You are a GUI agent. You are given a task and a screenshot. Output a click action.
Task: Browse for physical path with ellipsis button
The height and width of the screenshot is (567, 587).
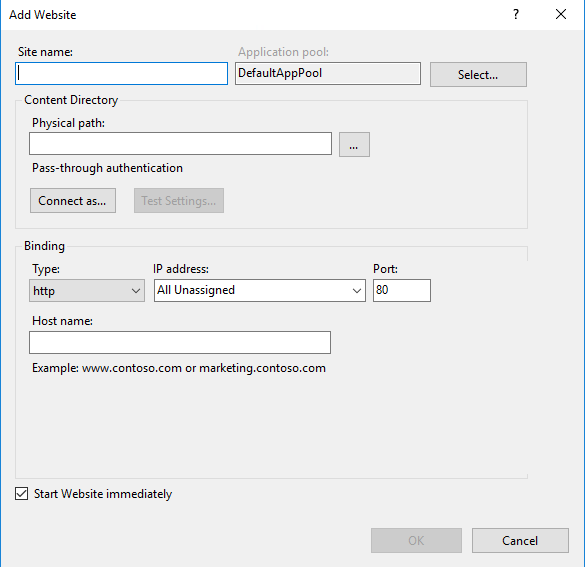354,144
